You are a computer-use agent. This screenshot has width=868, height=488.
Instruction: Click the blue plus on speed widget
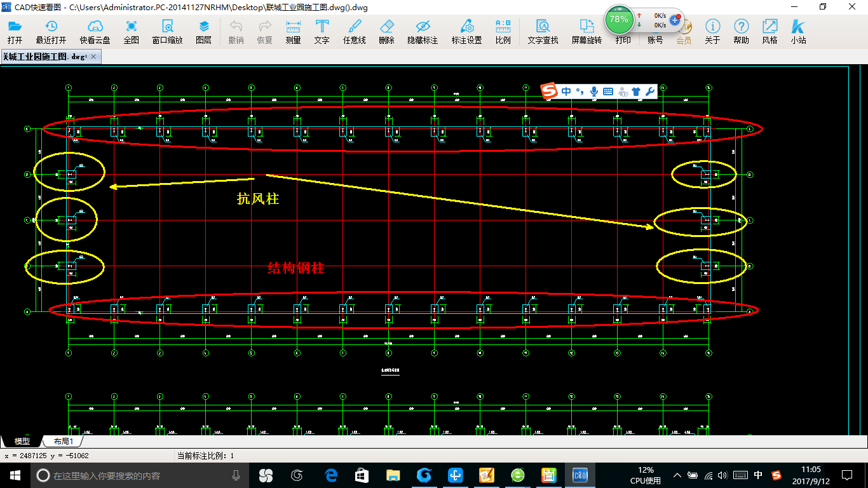coord(675,20)
